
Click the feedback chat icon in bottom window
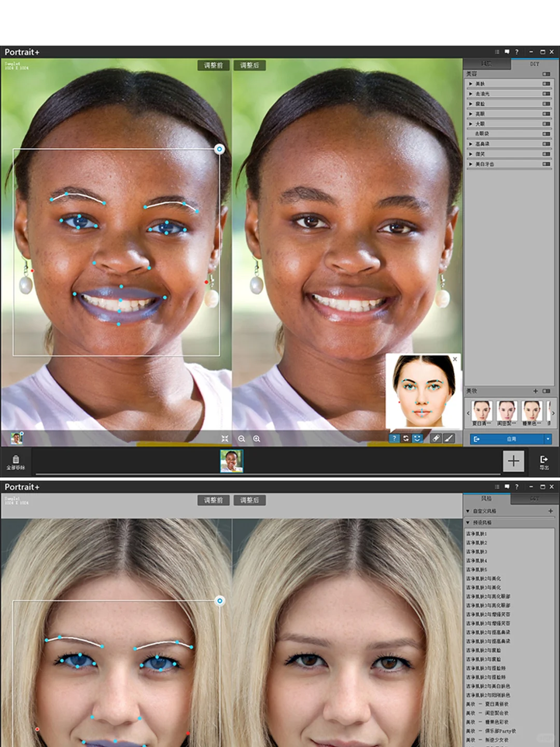click(507, 487)
